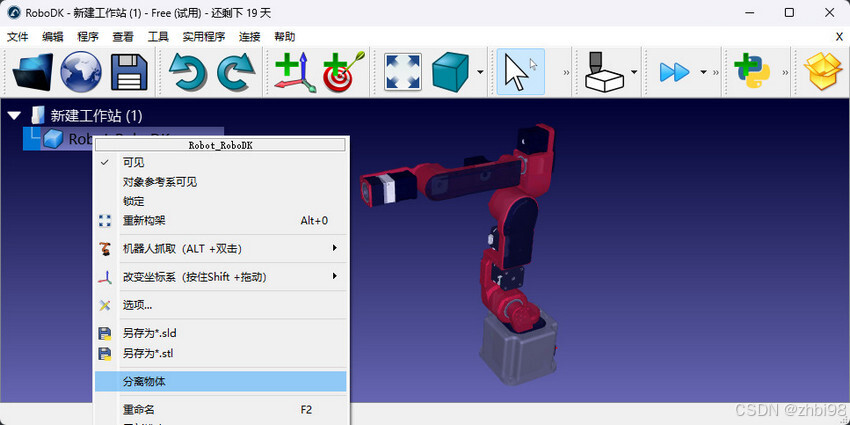This screenshot has height=425, width=850.
Task: Expand hidden toolbar items after simulation dropdown
Action: [716, 72]
